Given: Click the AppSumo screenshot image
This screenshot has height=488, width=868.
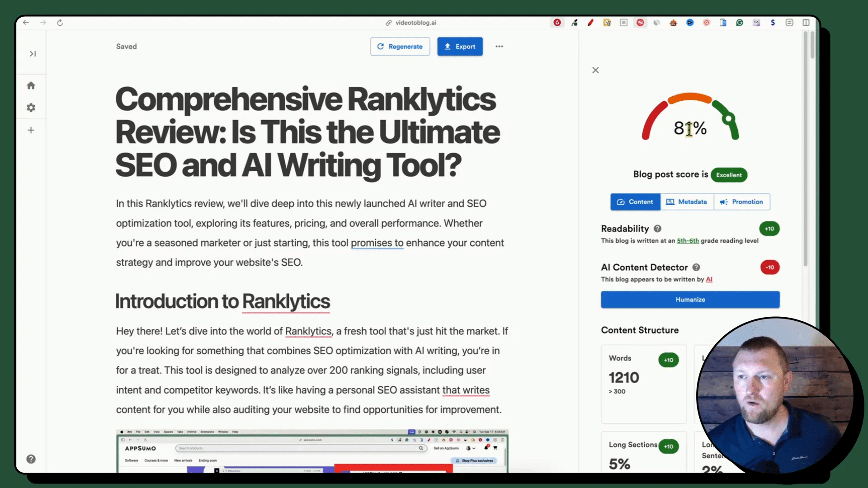Looking at the screenshot, I should [312, 451].
